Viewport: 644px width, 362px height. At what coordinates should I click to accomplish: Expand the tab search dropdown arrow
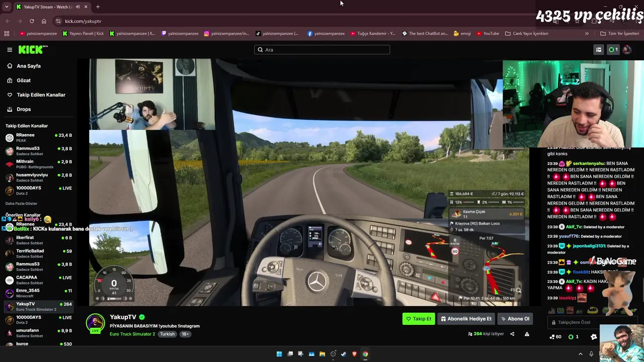click(6, 7)
